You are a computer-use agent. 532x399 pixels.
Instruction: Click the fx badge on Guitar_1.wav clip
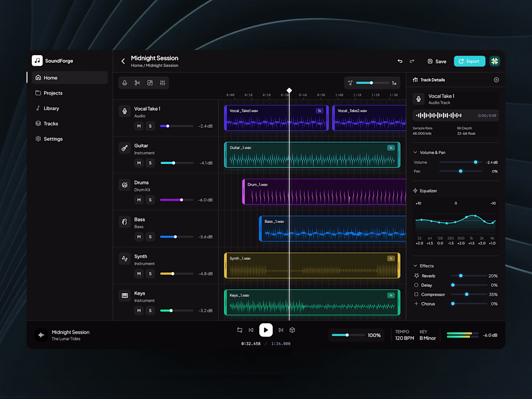coord(391,148)
